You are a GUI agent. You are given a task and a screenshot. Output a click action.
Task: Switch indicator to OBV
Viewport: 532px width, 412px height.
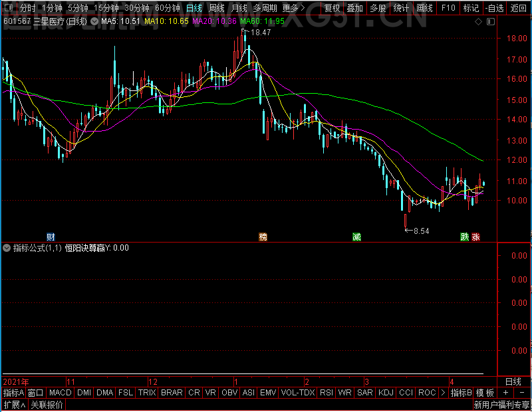(229, 393)
